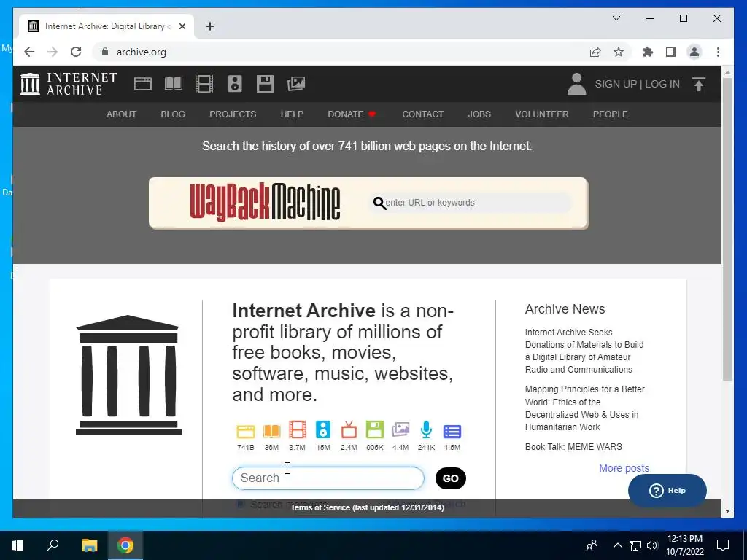This screenshot has width=747, height=560.
Task: Bookmark this page with the star icon
Action: [619, 52]
